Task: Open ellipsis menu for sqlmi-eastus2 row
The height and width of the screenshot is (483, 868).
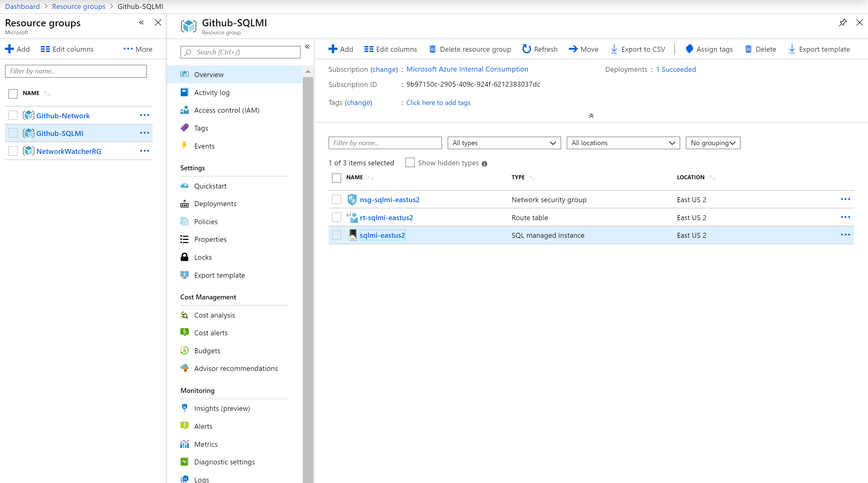Action: click(x=845, y=235)
